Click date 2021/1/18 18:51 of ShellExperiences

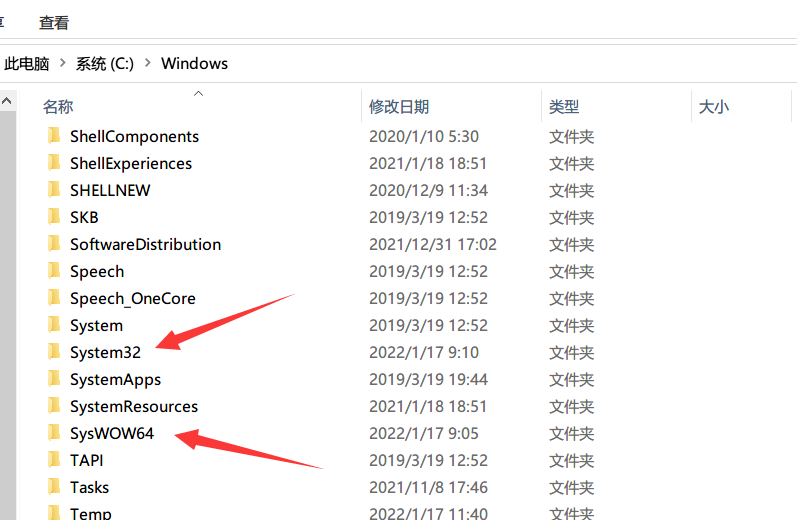tap(428, 163)
